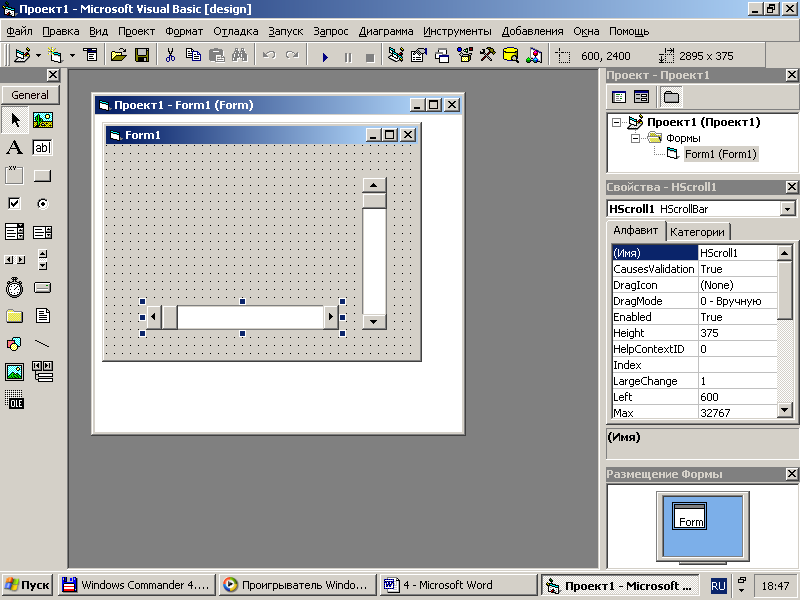Select the Line tool
The image size is (800, 600).
coord(43,344)
